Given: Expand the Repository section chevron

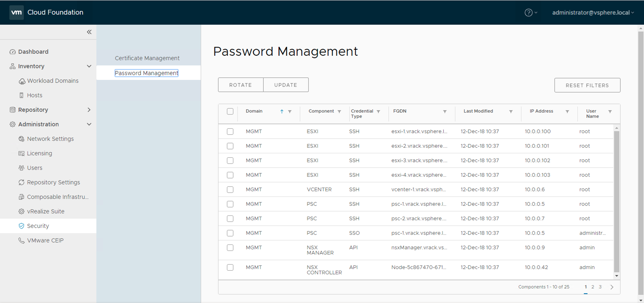Looking at the screenshot, I should click(89, 110).
